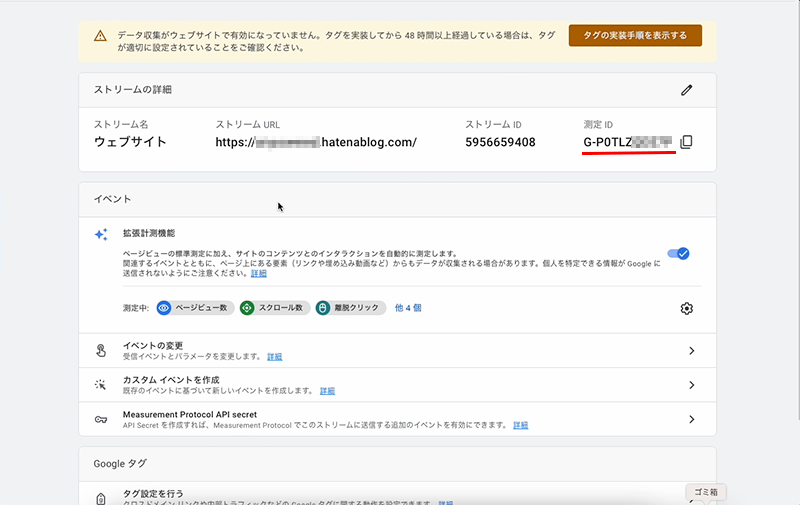Click the ストリーム ID field label
Viewport: 800px width, 505px height.
493,124
